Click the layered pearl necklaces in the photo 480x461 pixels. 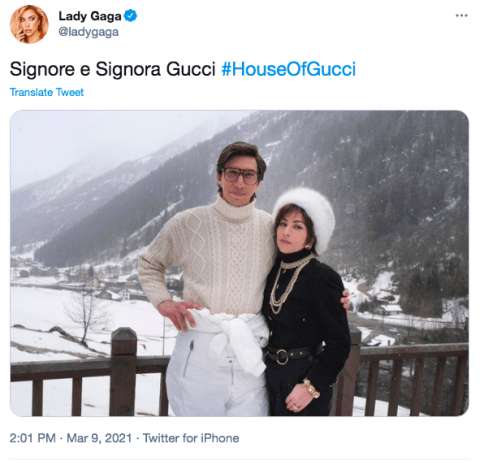[x=288, y=284]
